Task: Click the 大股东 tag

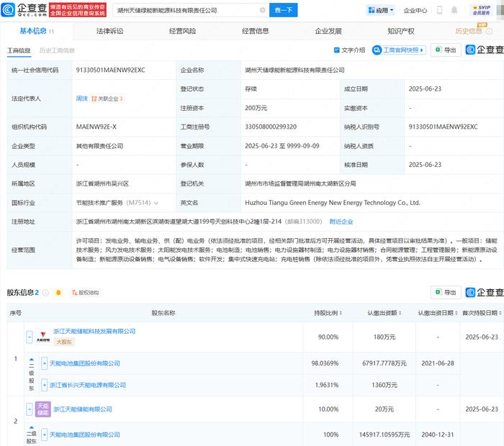Action: (x=64, y=342)
